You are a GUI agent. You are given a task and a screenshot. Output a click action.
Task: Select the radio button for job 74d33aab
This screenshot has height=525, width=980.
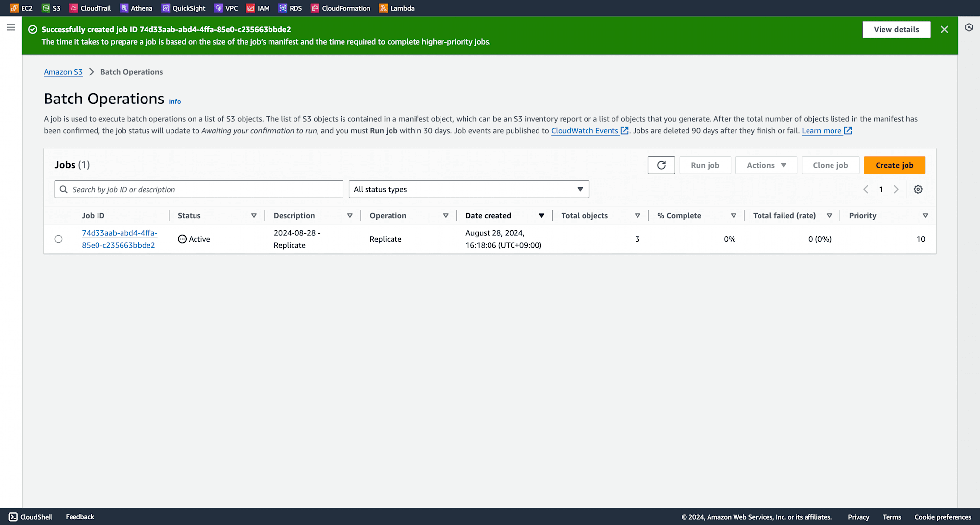click(x=58, y=239)
